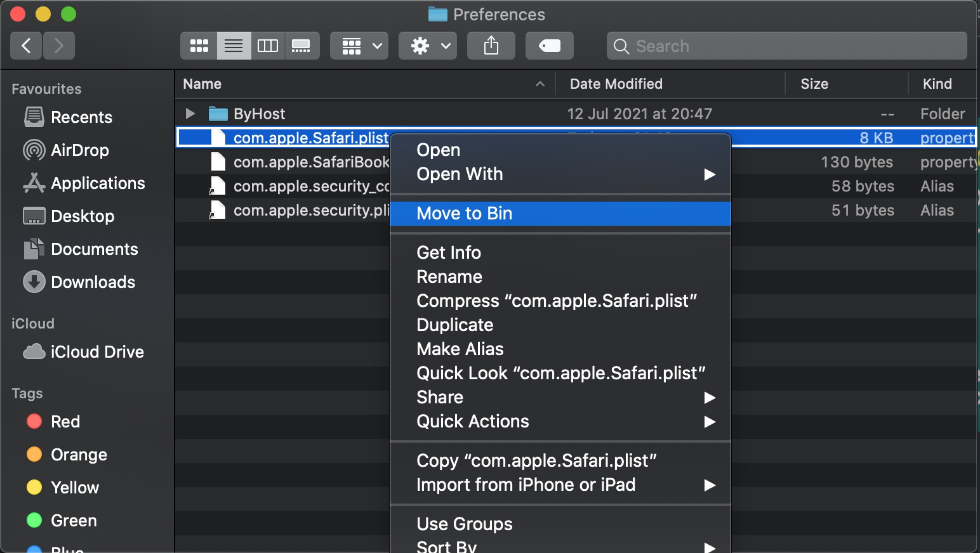Select the com.apple.security_cc alias file

282,186
